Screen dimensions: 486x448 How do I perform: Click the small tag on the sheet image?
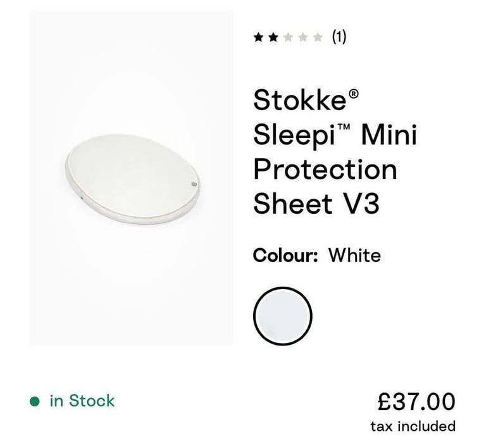point(194,184)
